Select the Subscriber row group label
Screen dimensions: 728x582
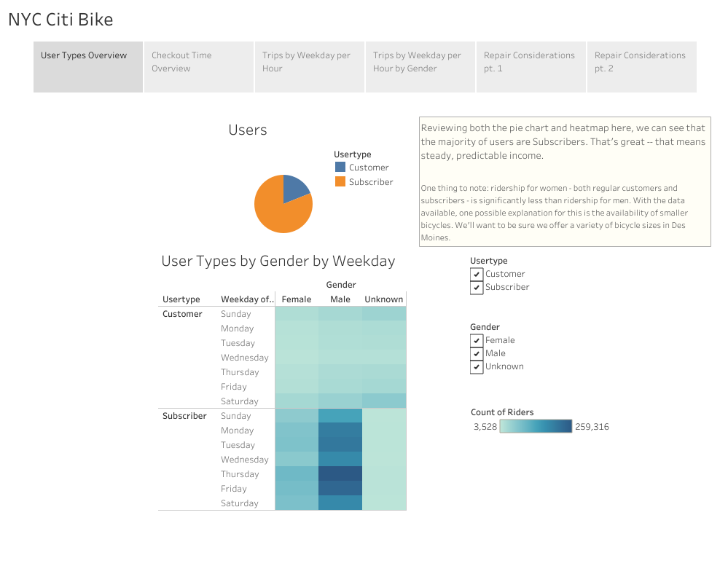(x=184, y=416)
